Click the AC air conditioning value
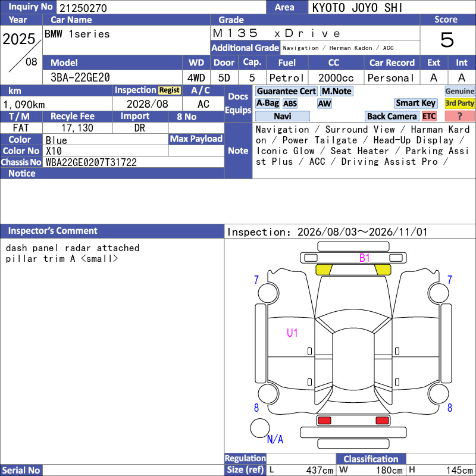This screenshot has width=476, height=476. [x=203, y=104]
